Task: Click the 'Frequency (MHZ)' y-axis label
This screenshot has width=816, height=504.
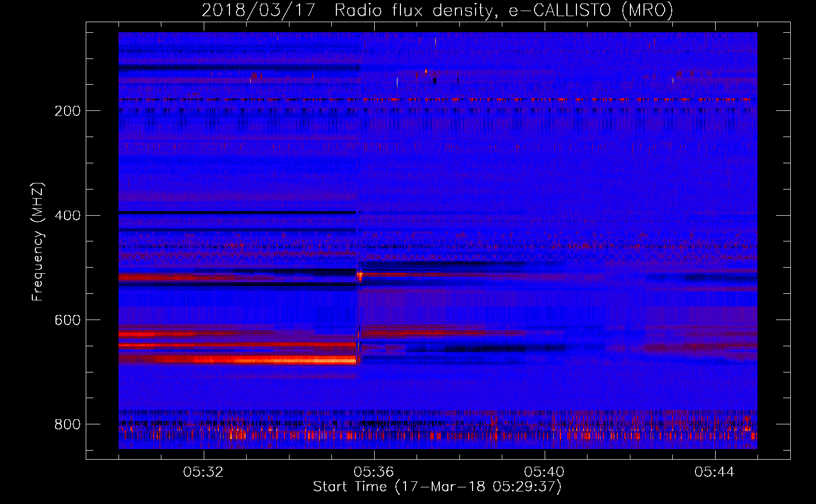Action: pos(38,242)
